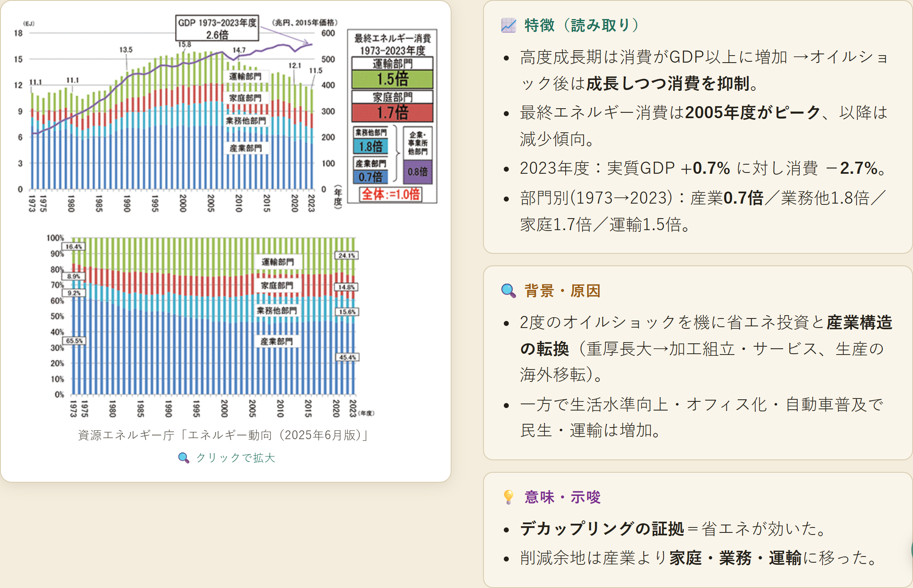
Task: Click the bold text デカップリングの証拠
Action: click(x=602, y=529)
